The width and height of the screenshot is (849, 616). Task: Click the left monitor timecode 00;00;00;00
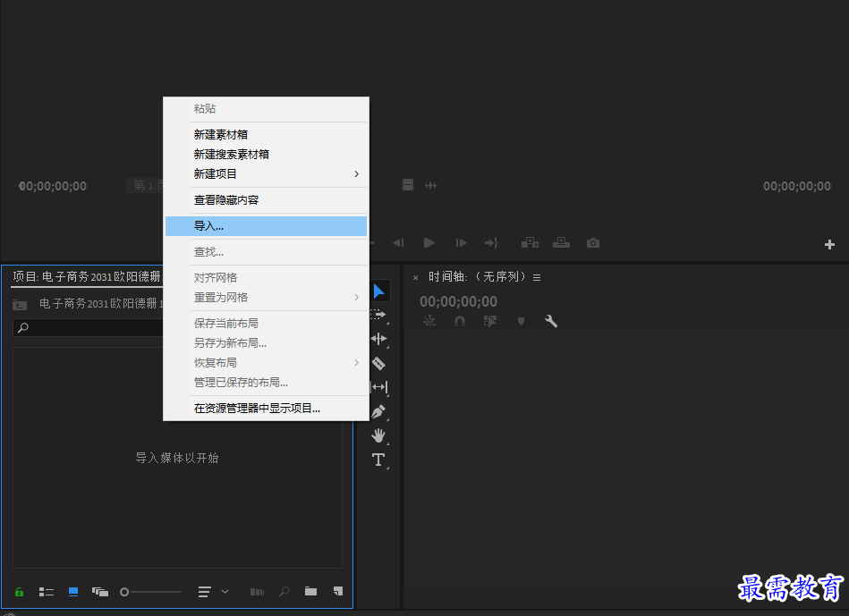click(x=53, y=186)
